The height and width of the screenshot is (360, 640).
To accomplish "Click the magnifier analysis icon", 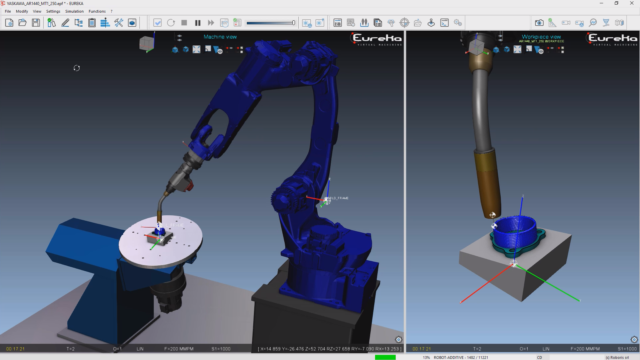I will click(593, 23).
